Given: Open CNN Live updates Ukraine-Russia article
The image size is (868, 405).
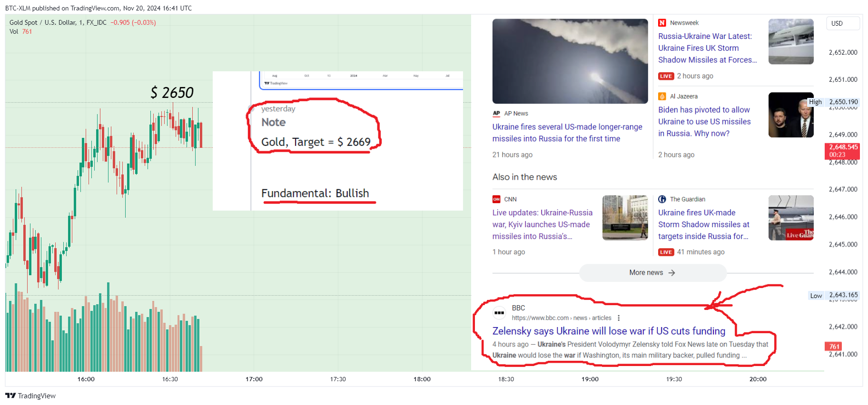Looking at the screenshot, I should 542,224.
